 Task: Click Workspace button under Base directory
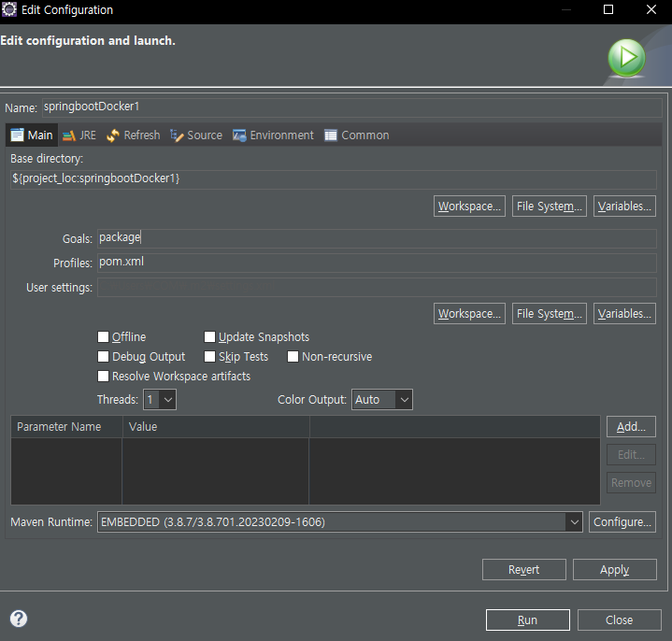(x=469, y=207)
